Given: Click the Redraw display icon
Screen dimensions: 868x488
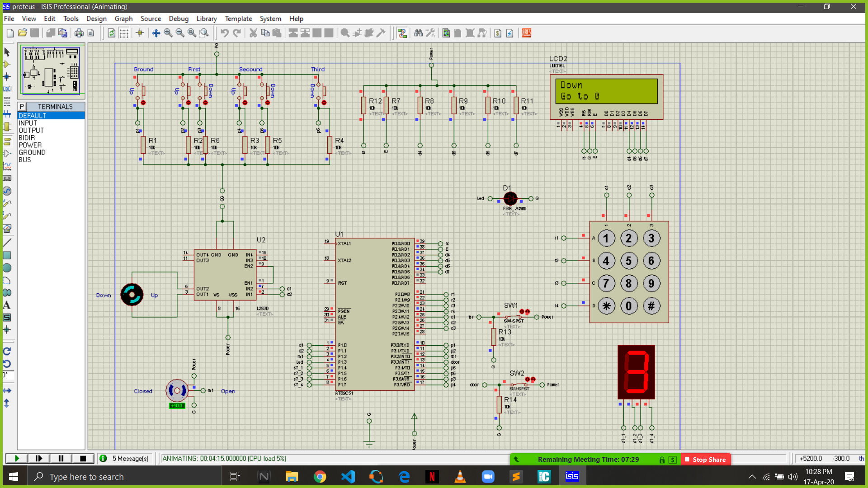Looking at the screenshot, I should (x=111, y=33).
